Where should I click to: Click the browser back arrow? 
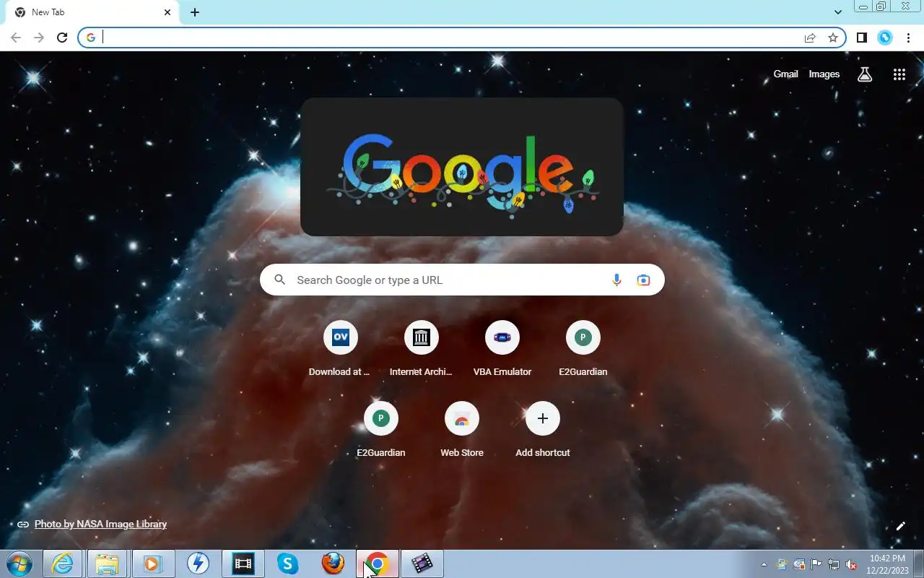tap(16, 38)
